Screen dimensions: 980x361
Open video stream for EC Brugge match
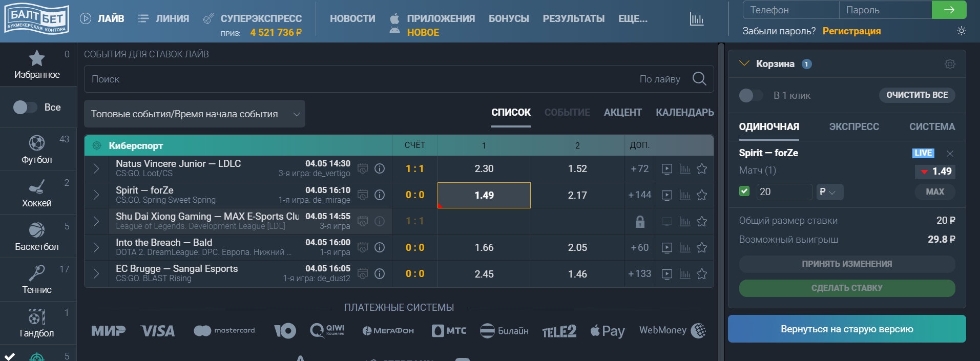coord(667,274)
